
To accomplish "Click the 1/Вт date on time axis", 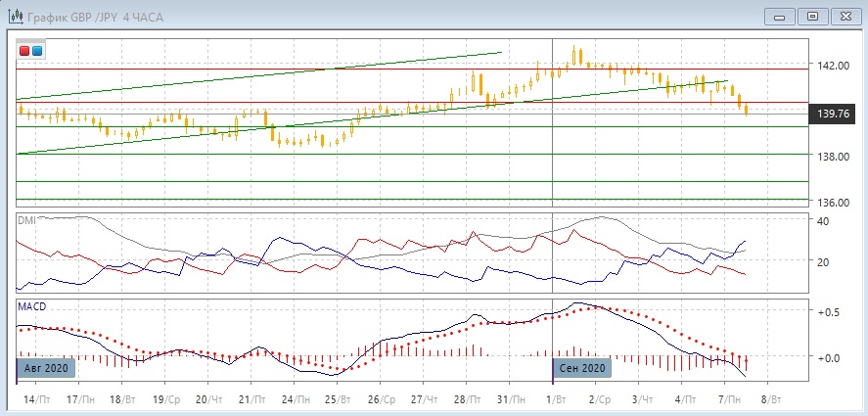I will (x=558, y=400).
